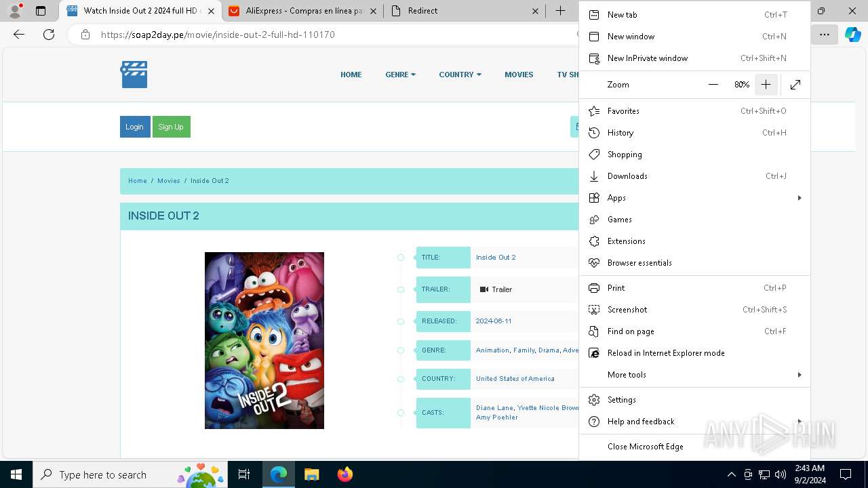
Task: Click the puzzle icon beside Extensions
Action: point(594,241)
